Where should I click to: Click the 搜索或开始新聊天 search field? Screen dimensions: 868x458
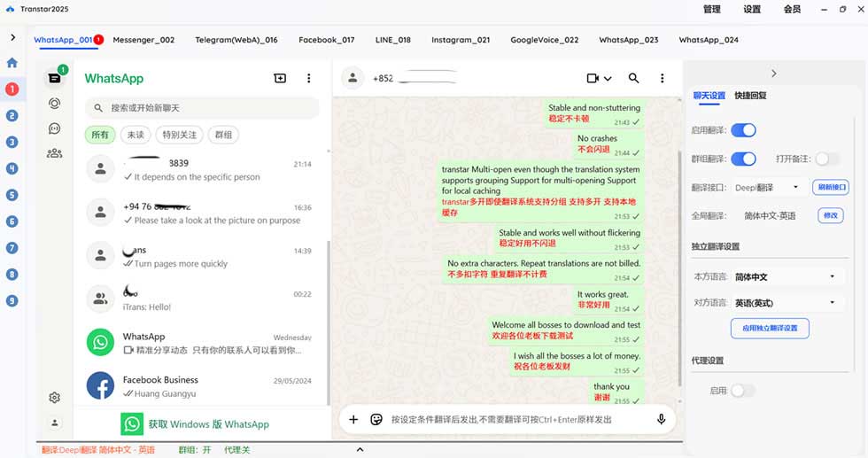(x=202, y=108)
